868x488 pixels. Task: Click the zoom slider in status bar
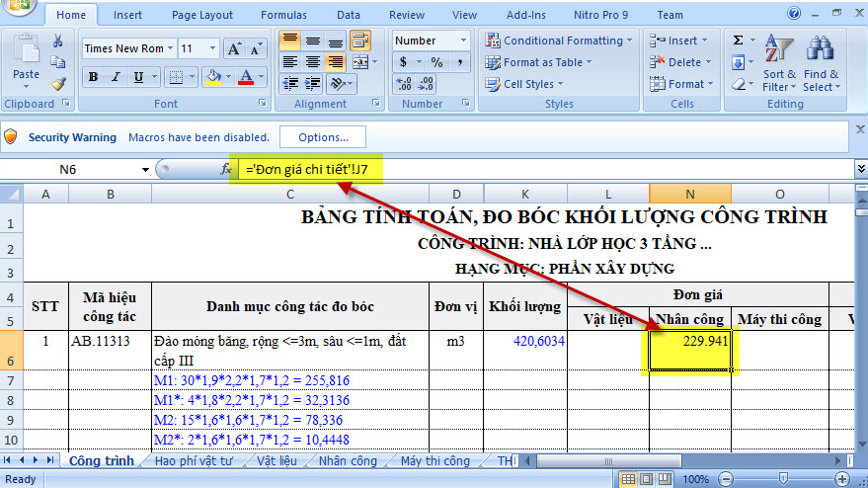point(782,479)
